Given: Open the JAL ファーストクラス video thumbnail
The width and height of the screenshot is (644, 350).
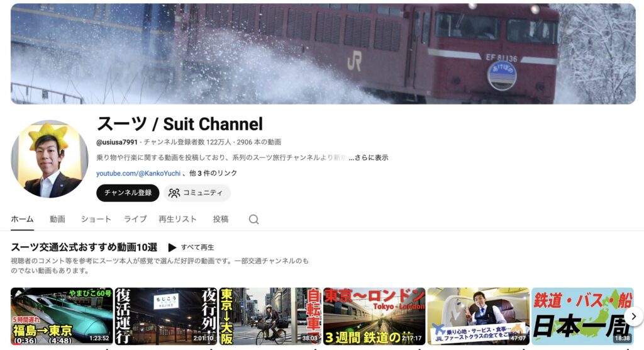Looking at the screenshot, I should [479, 316].
